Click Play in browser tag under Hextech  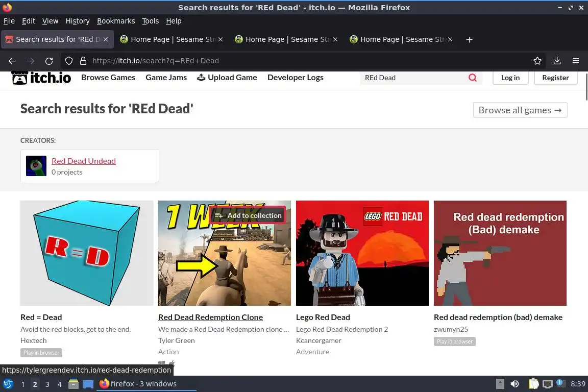pos(41,353)
